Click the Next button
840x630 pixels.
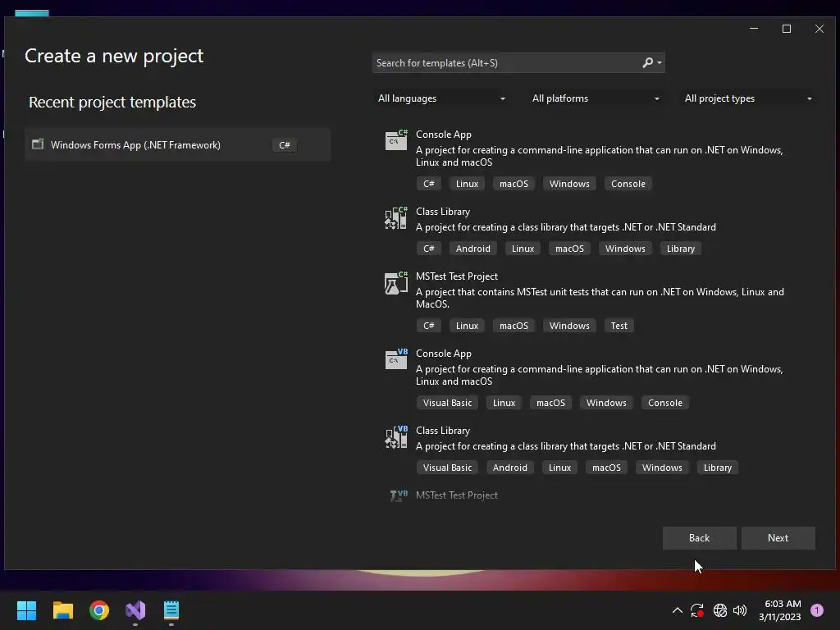click(x=778, y=538)
